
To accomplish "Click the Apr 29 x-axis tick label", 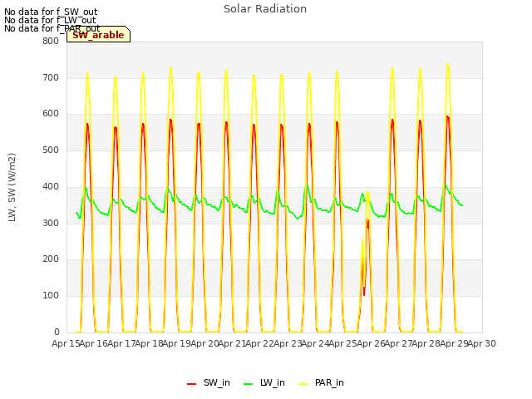I will point(455,343).
